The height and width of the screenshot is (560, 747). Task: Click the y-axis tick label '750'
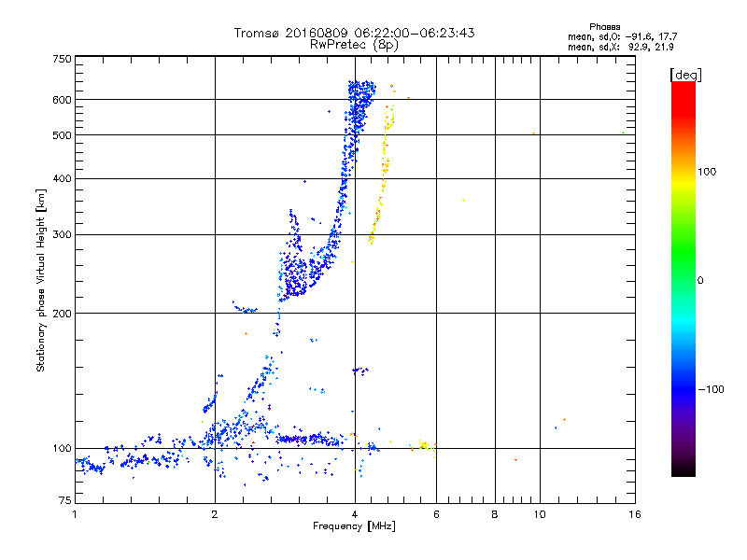click(x=62, y=59)
